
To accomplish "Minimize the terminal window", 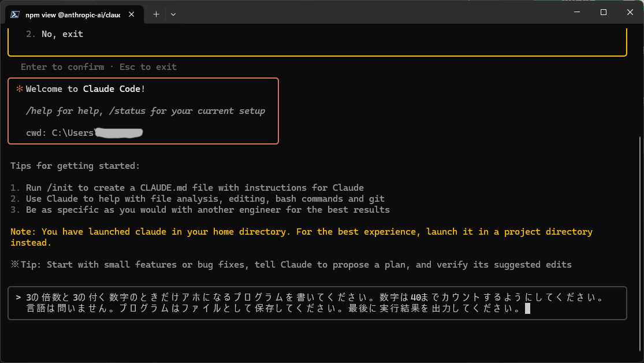I will coord(577,12).
